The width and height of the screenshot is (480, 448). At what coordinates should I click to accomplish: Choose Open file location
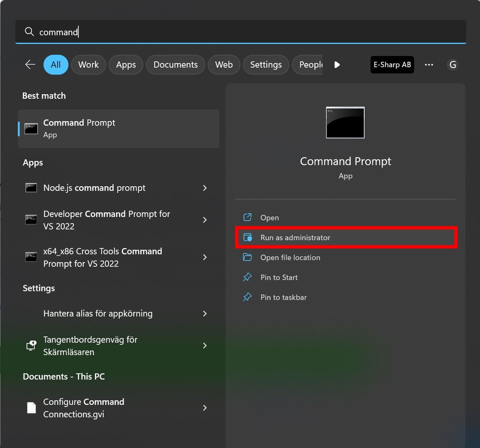[290, 258]
